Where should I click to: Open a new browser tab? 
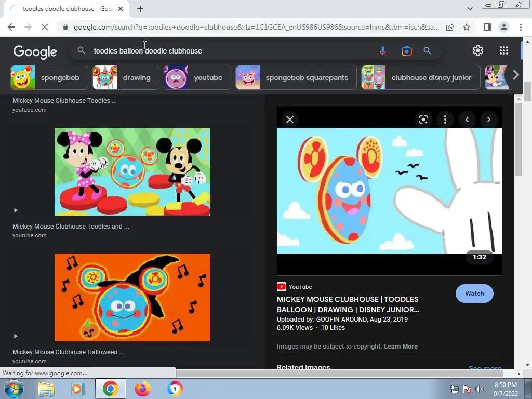pyautogui.click(x=140, y=9)
